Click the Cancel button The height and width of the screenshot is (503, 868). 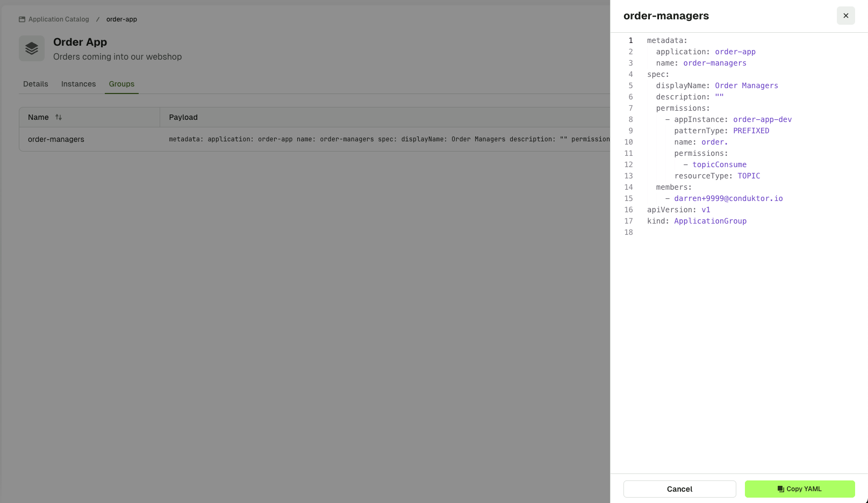point(679,489)
